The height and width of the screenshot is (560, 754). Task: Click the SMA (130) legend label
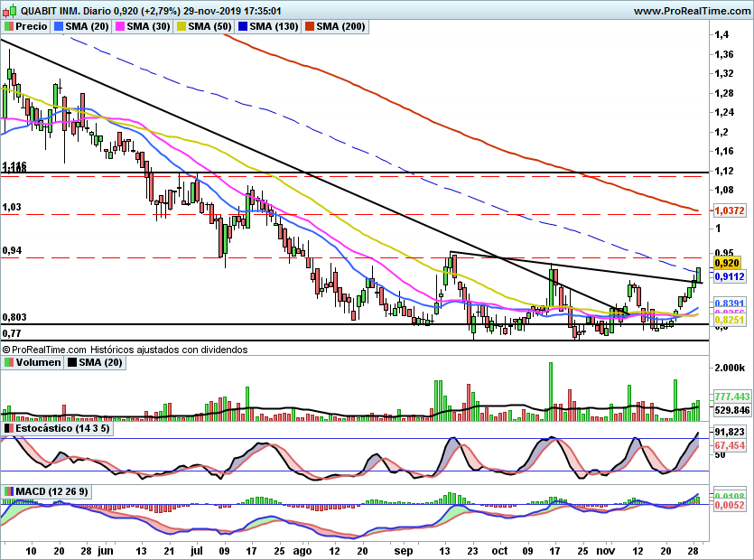275,26
